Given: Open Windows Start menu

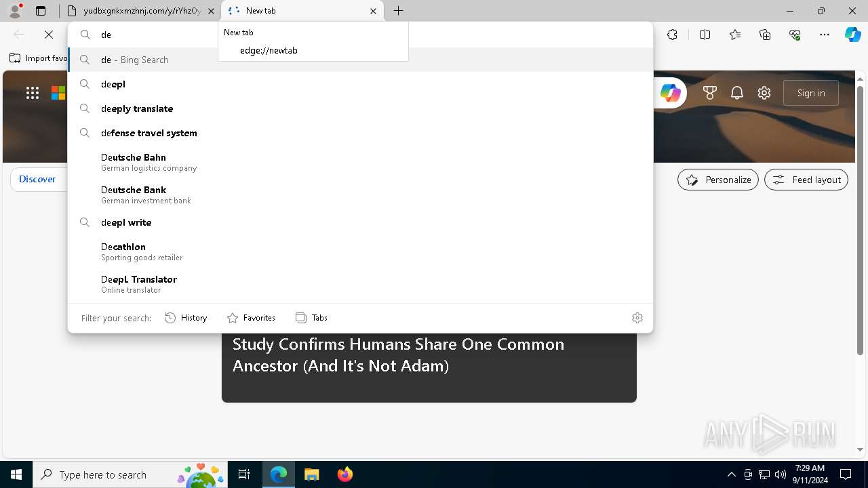Looking at the screenshot, I should pos(16,474).
